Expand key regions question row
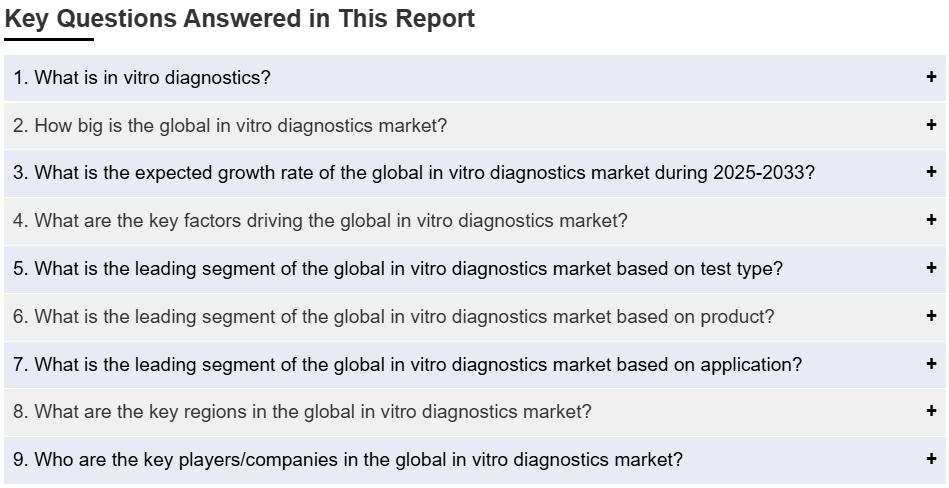Viewport: 949px width, 488px height. (474, 412)
